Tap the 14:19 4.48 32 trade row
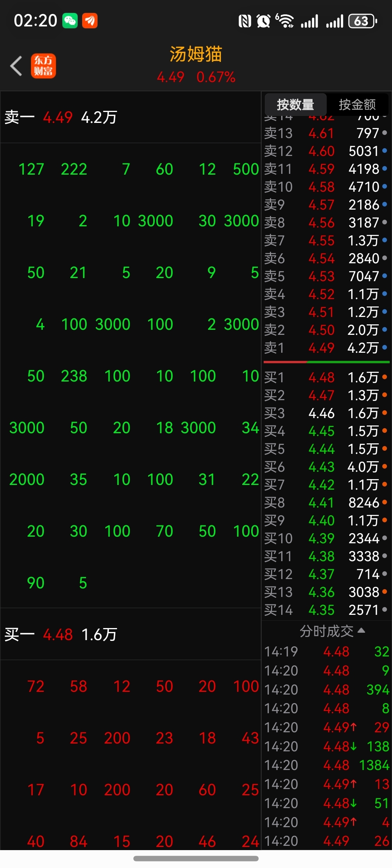The height and width of the screenshot is (868, 392). [x=327, y=651]
